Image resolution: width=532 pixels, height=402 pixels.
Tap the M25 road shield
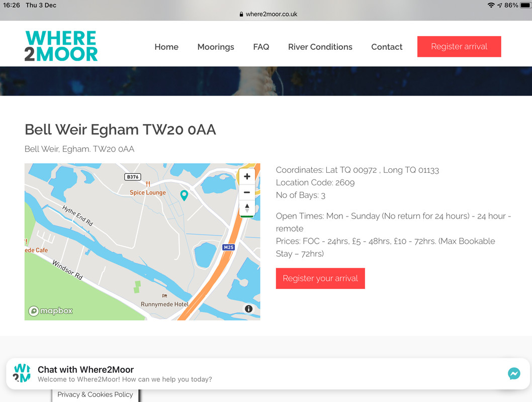pos(229,247)
